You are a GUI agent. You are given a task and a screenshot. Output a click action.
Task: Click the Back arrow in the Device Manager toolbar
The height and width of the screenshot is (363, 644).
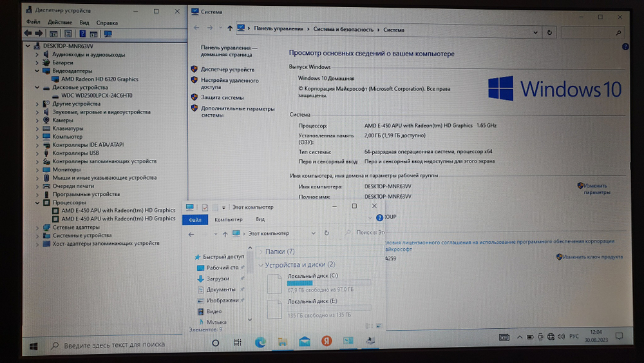(28, 34)
